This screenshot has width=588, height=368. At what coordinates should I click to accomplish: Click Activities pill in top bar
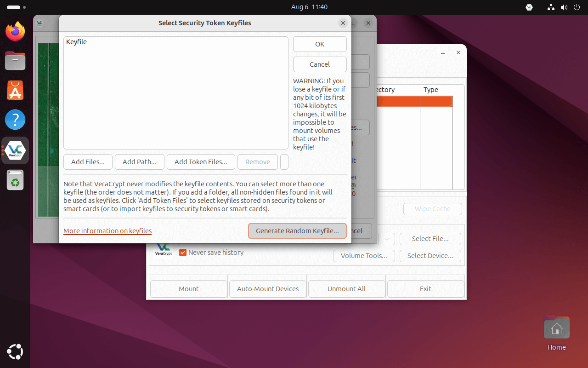pos(17,7)
